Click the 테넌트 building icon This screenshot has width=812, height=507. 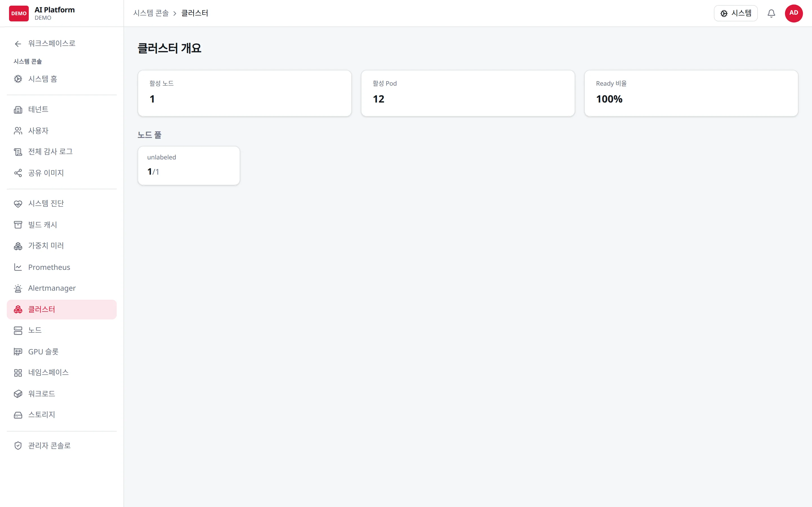(18, 110)
